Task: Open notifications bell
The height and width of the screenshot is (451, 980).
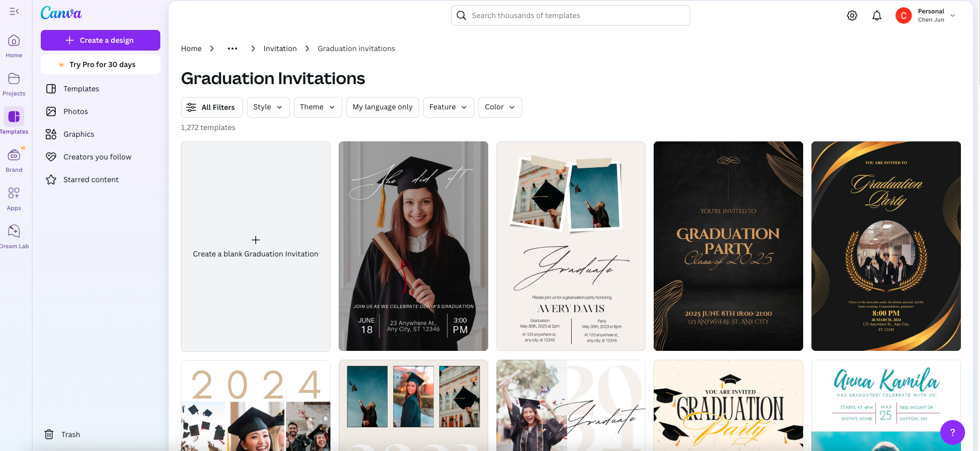Action: pyautogui.click(x=877, y=15)
